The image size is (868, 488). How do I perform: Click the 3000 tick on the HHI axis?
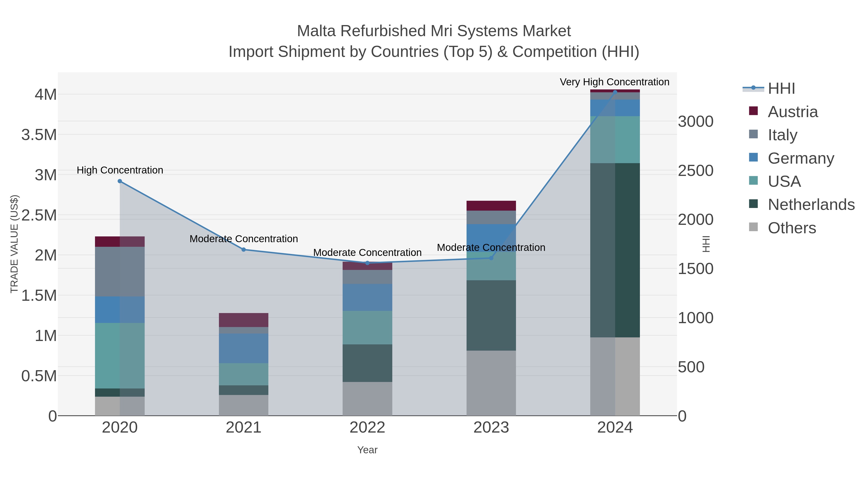coord(695,122)
